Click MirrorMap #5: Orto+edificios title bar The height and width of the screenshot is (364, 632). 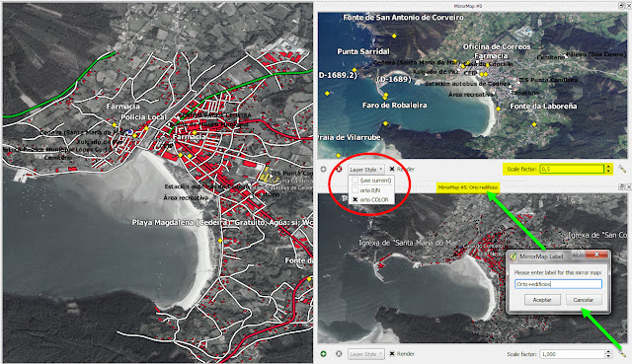tap(467, 187)
